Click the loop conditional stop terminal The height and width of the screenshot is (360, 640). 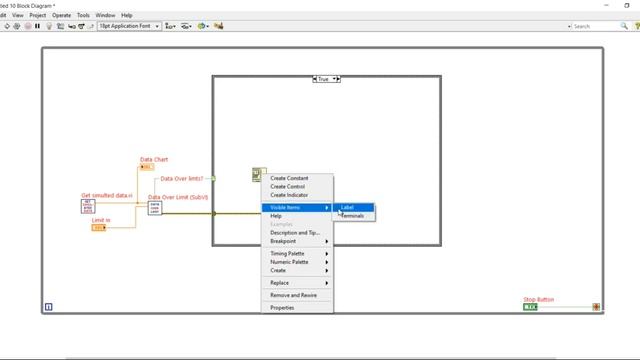(596, 307)
